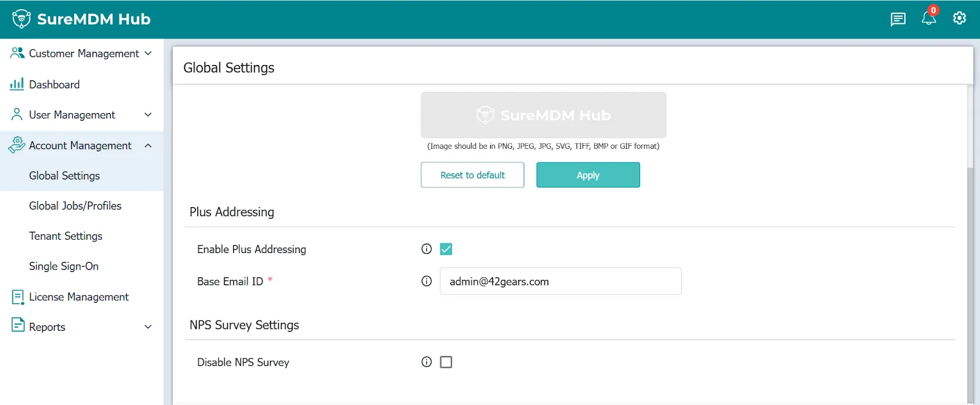Show info tooltip for Base Email ID
The width and height of the screenshot is (980, 405).
point(427,281)
